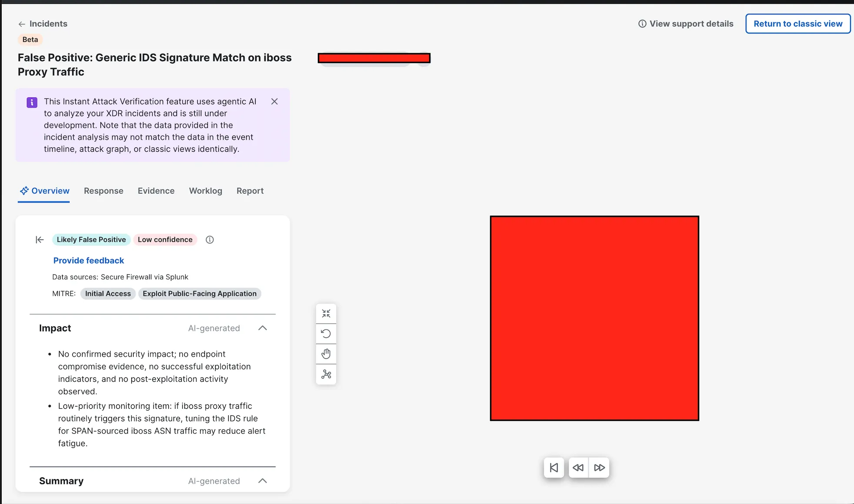Click the reset rotation icon in graph toolbar
Image resolution: width=854 pixels, height=504 pixels.
326,334
